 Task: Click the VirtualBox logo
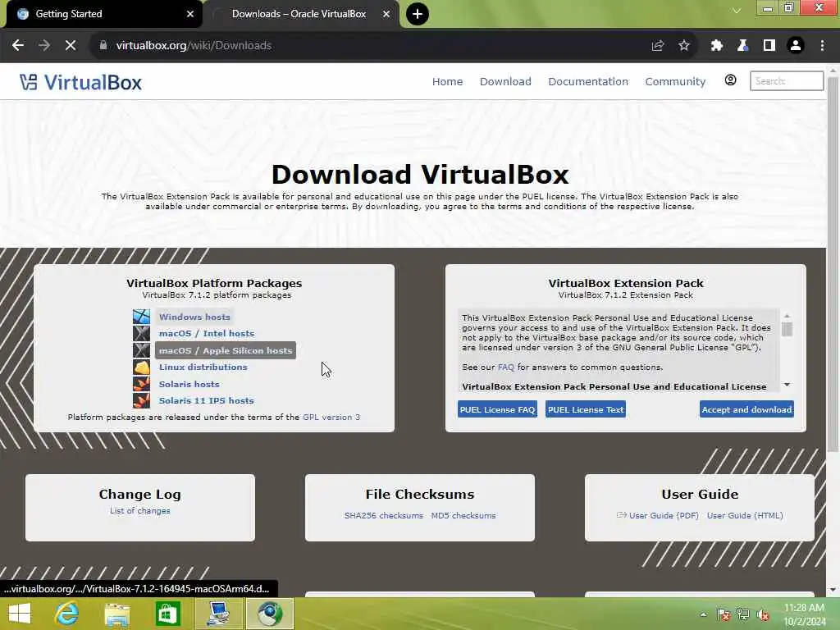coord(81,82)
